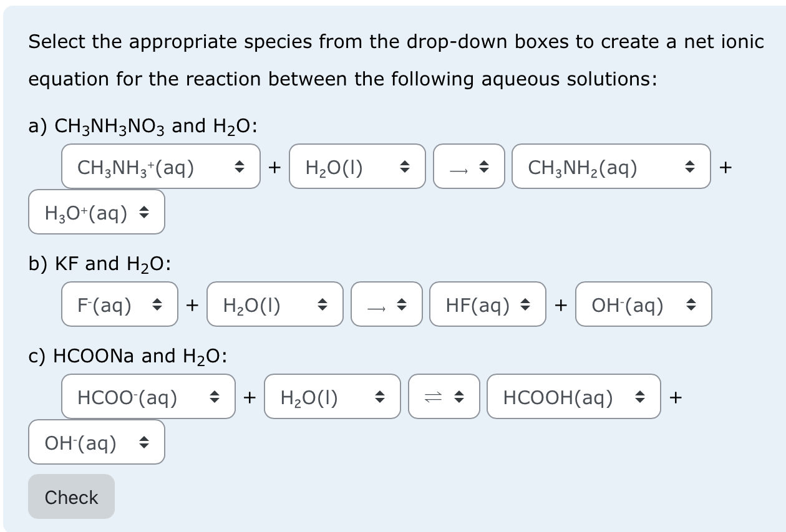Open the CH₃NH₃⁺(aq) dropdown in part a
Screen dimensions: 786x532
point(160,167)
